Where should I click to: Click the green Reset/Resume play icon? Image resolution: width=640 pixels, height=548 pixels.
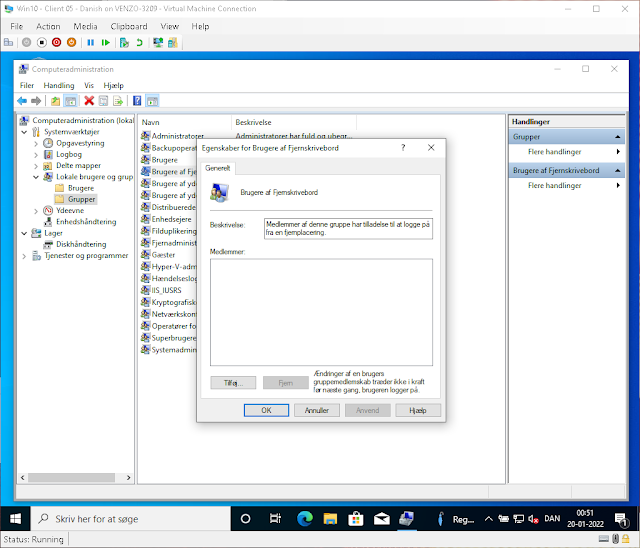pyautogui.click(x=106, y=42)
